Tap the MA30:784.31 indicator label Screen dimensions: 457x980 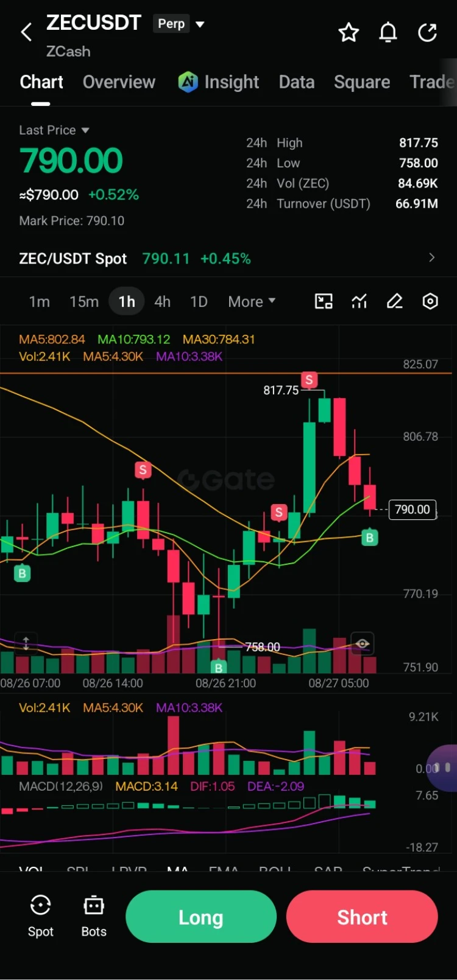(219, 339)
